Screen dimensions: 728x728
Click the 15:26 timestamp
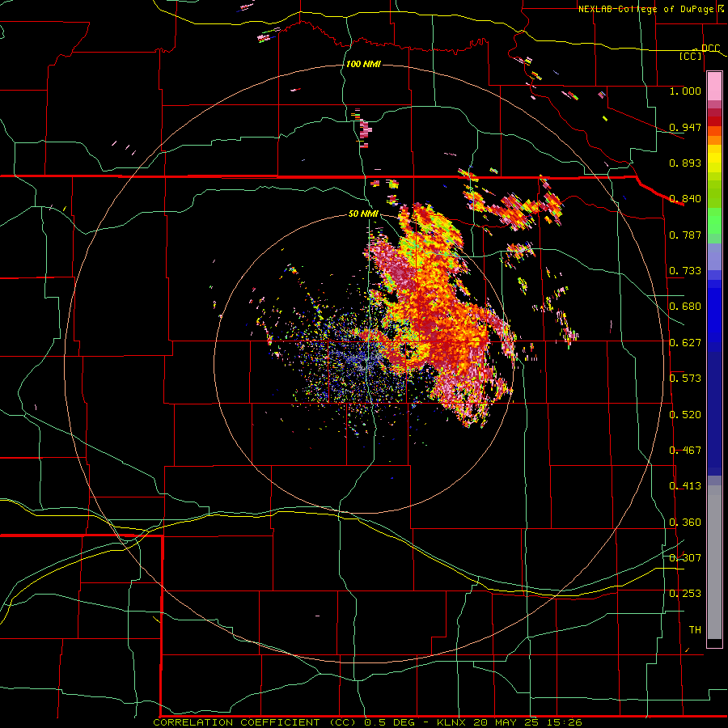[x=563, y=722]
